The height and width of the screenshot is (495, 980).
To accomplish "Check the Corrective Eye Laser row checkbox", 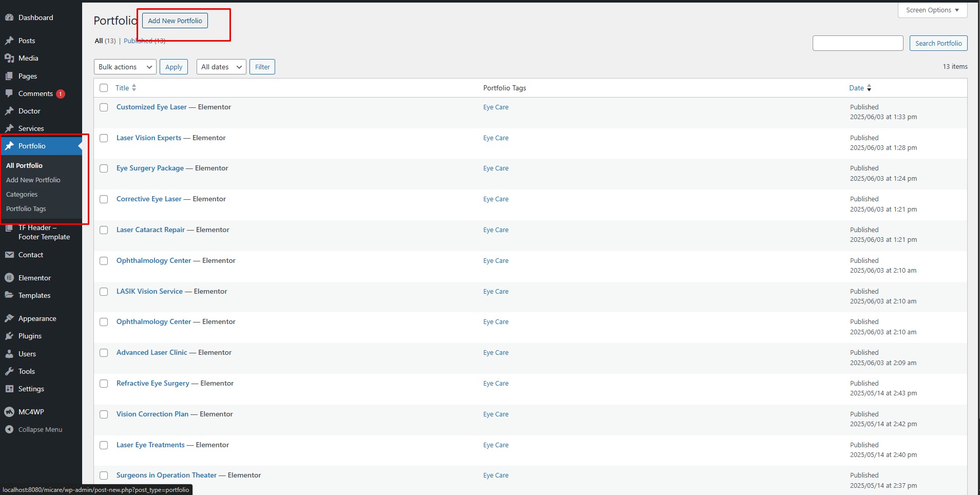I will tap(104, 199).
